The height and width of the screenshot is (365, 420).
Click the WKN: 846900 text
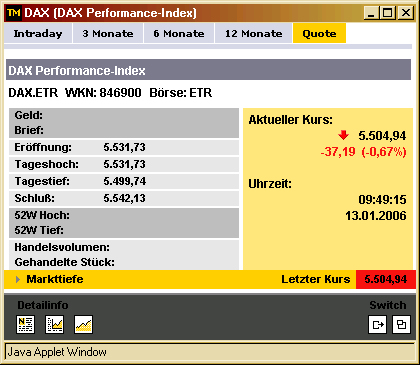click(103, 93)
